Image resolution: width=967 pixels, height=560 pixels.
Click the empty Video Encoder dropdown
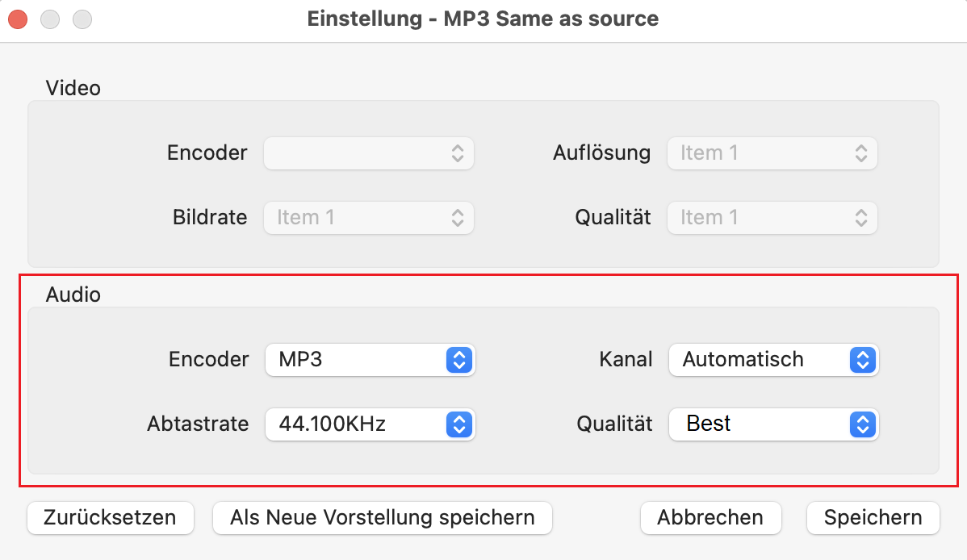tap(369, 153)
